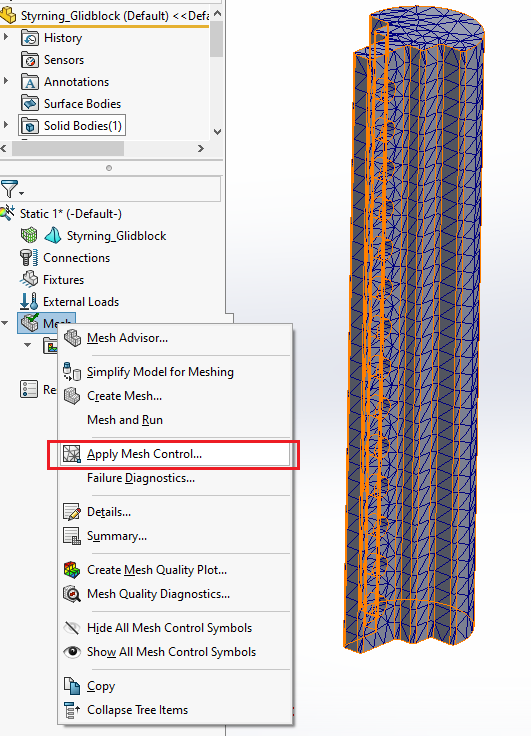Click the filter funnel icon
This screenshot has height=736, width=531.
pyautogui.click(x=9, y=189)
